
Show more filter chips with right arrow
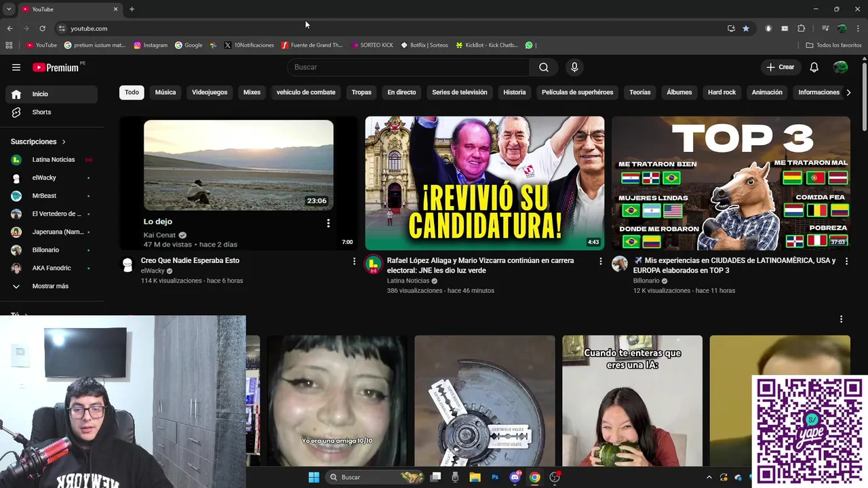tap(848, 92)
